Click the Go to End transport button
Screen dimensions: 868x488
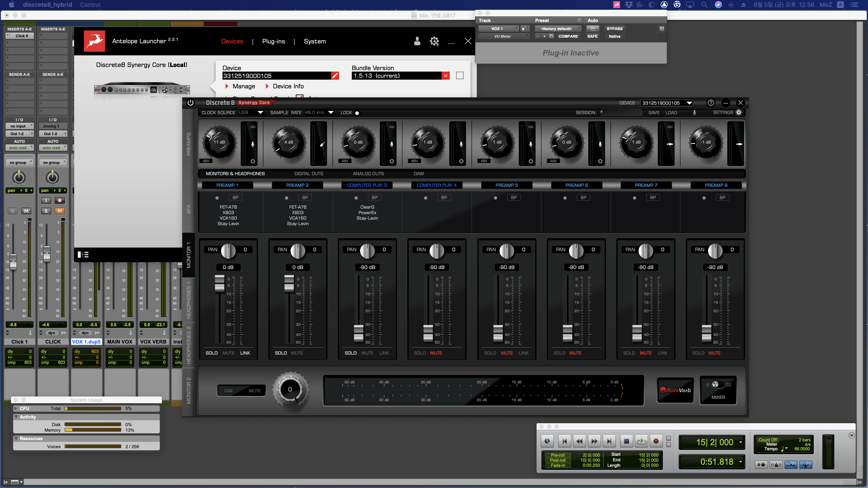click(x=609, y=441)
